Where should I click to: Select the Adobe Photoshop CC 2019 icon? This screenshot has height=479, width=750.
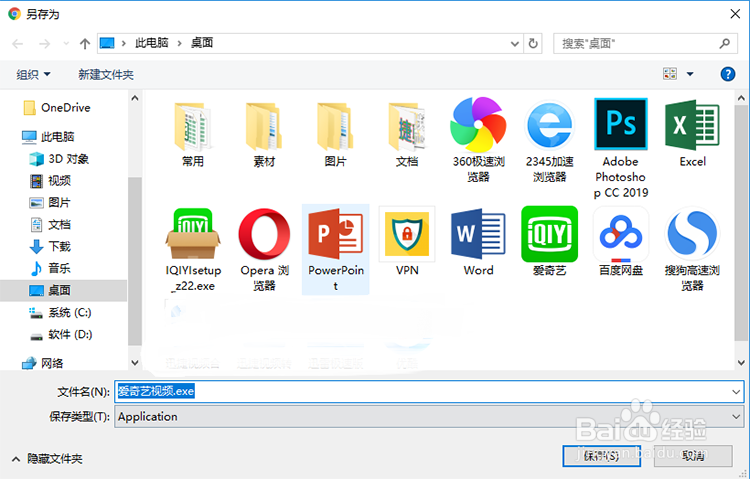coord(620,148)
